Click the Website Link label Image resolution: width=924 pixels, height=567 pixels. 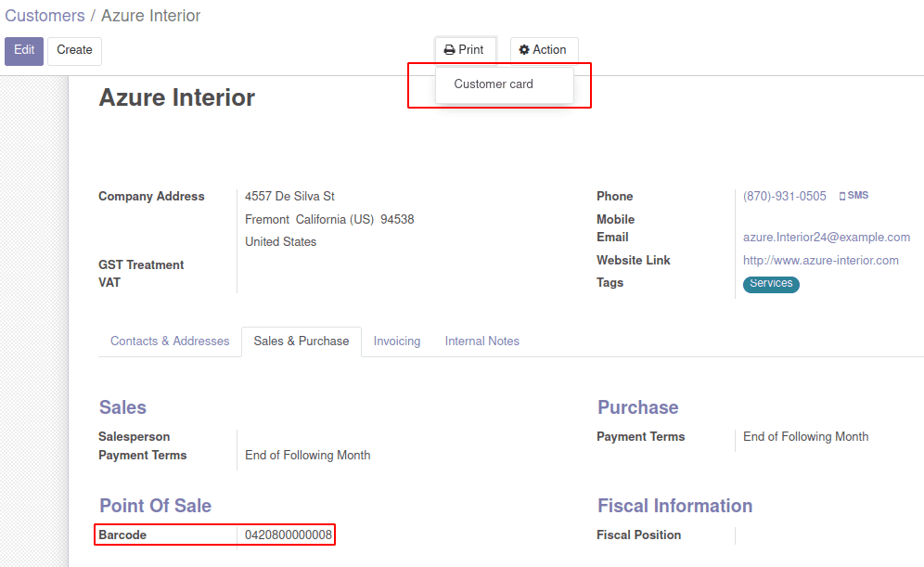point(634,261)
